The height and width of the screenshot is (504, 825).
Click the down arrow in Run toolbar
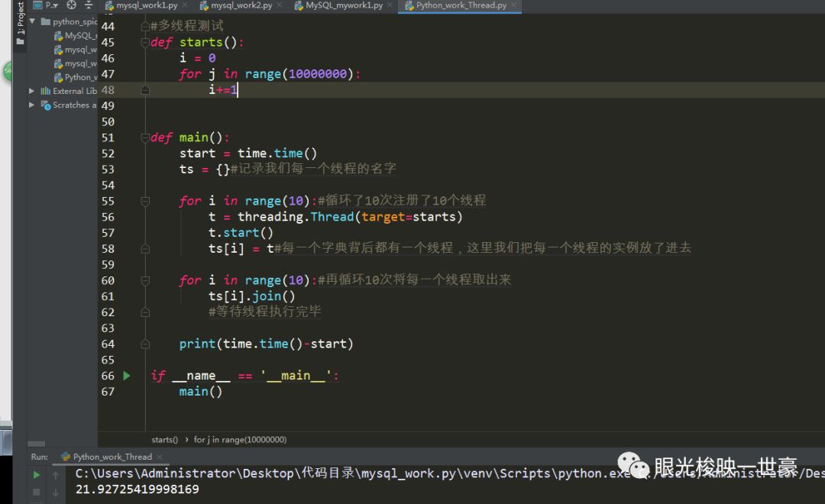(55, 492)
